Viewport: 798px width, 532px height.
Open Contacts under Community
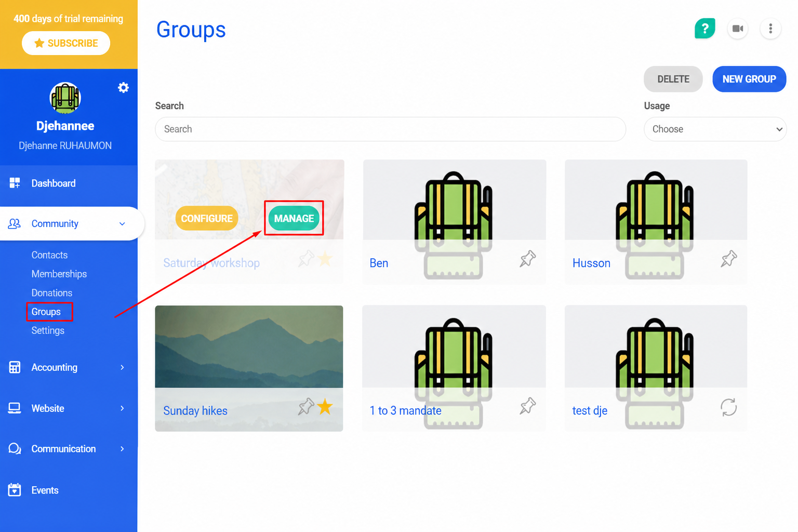coord(49,255)
